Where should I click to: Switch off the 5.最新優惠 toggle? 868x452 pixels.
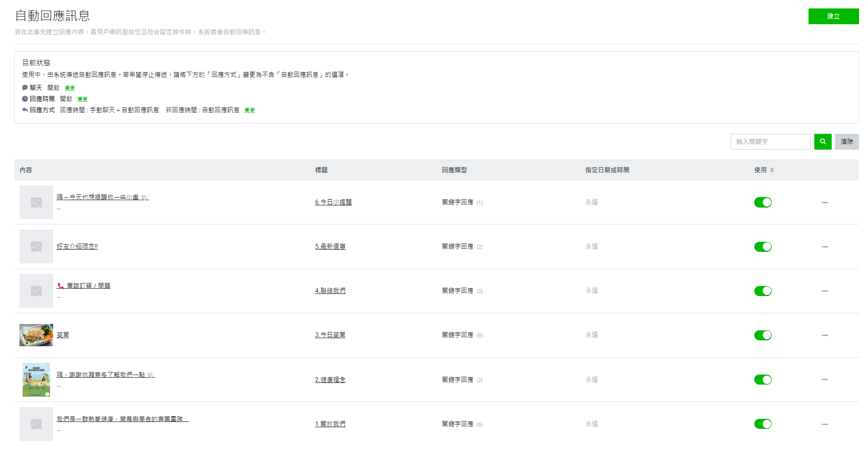(762, 247)
